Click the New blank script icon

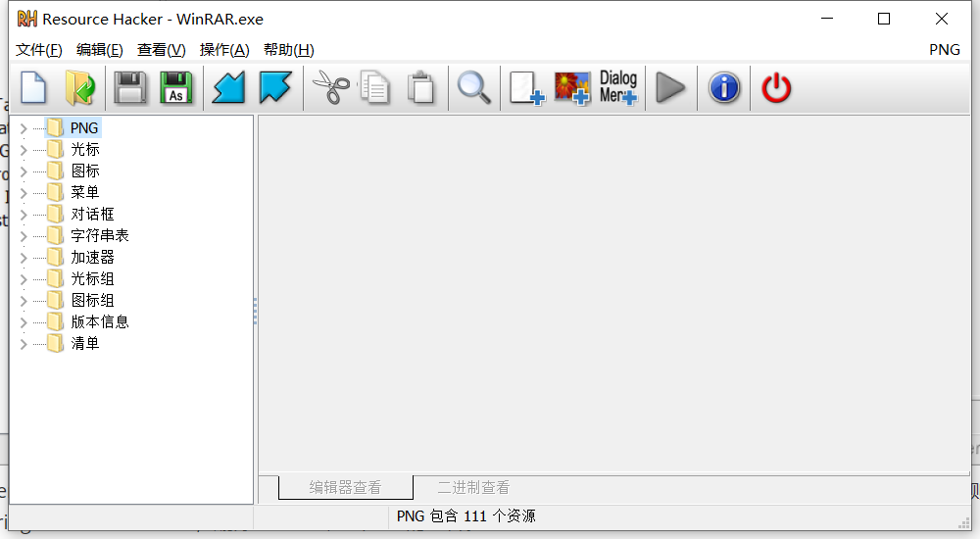pyautogui.click(x=33, y=87)
